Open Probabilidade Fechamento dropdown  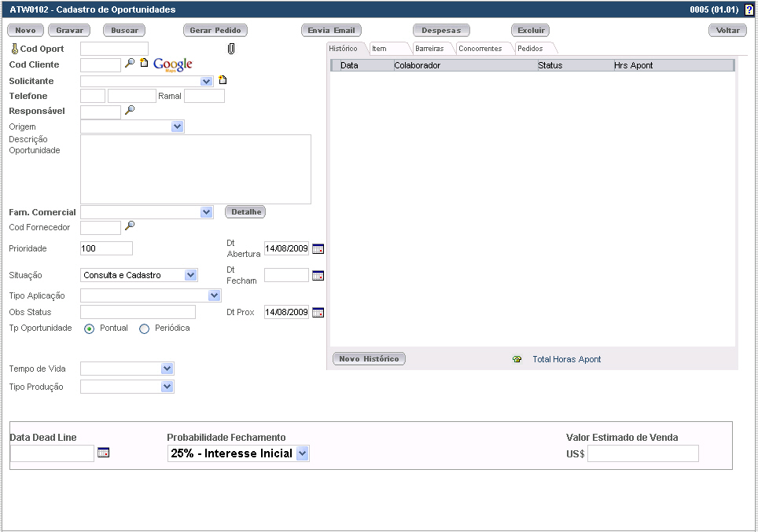point(303,453)
